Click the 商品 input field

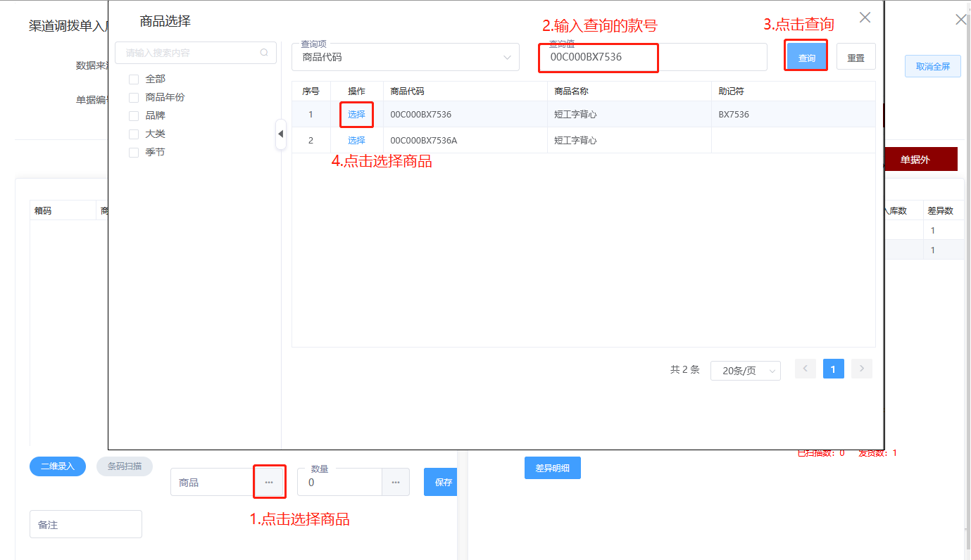[213, 483]
